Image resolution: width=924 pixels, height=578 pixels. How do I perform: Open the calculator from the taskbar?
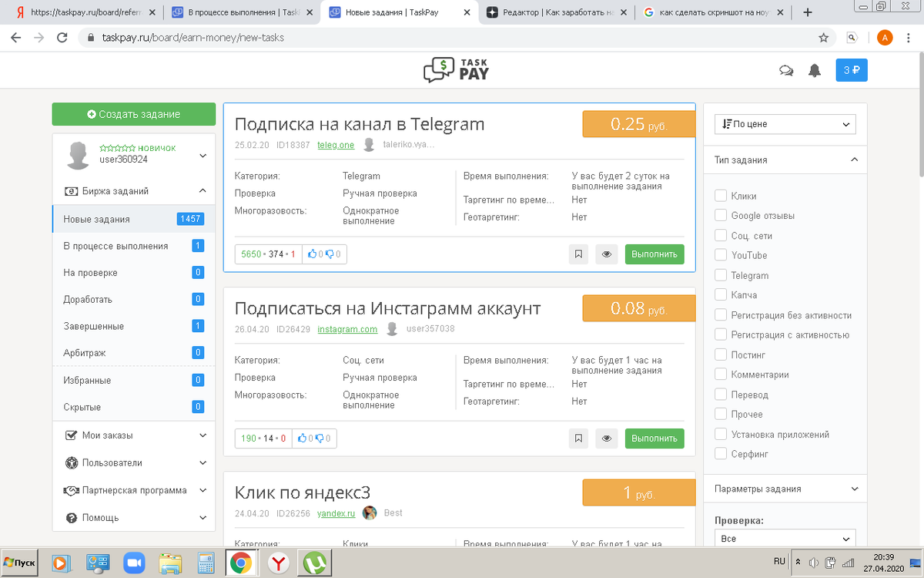206,563
